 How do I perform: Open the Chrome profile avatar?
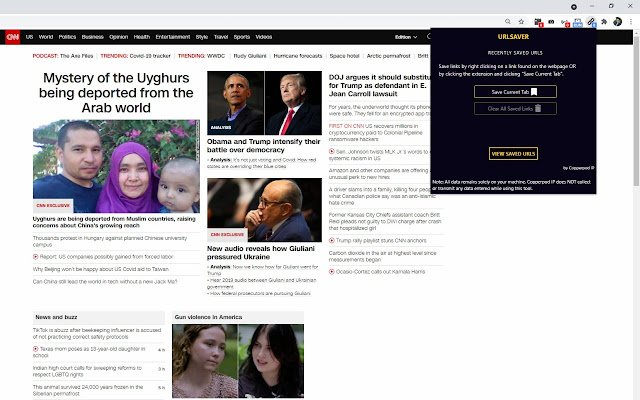pyautogui.click(x=618, y=22)
